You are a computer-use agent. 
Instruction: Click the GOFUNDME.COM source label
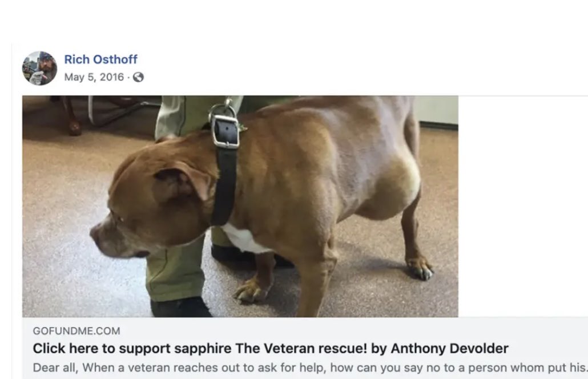pyautogui.click(x=76, y=331)
